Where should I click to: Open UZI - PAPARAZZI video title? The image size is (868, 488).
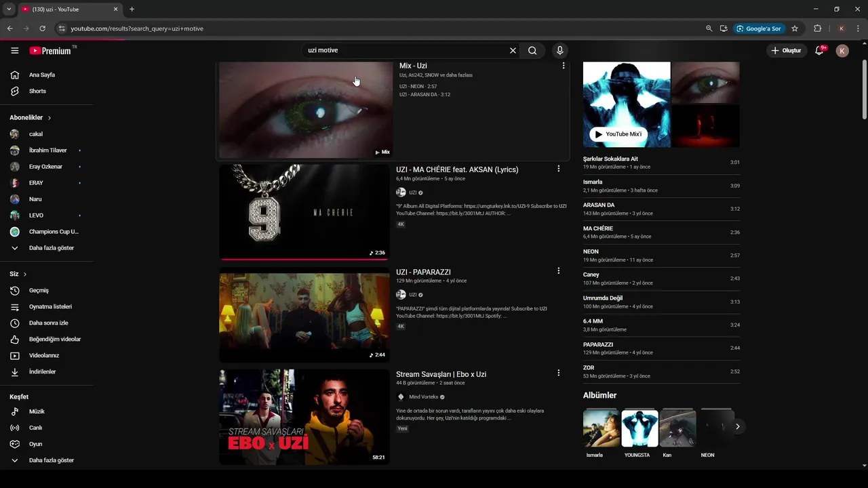(423, 272)
